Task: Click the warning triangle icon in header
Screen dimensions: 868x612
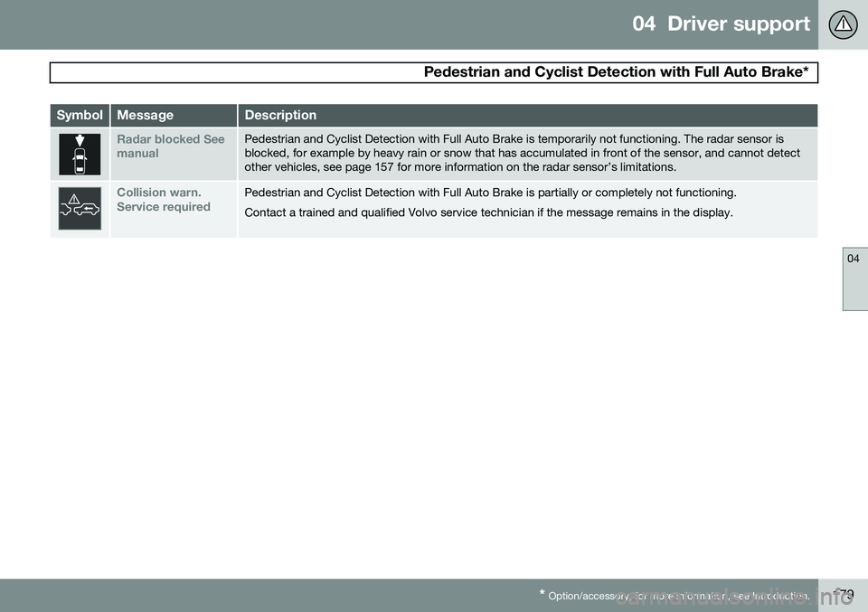Action: click(x=843, y=24)
